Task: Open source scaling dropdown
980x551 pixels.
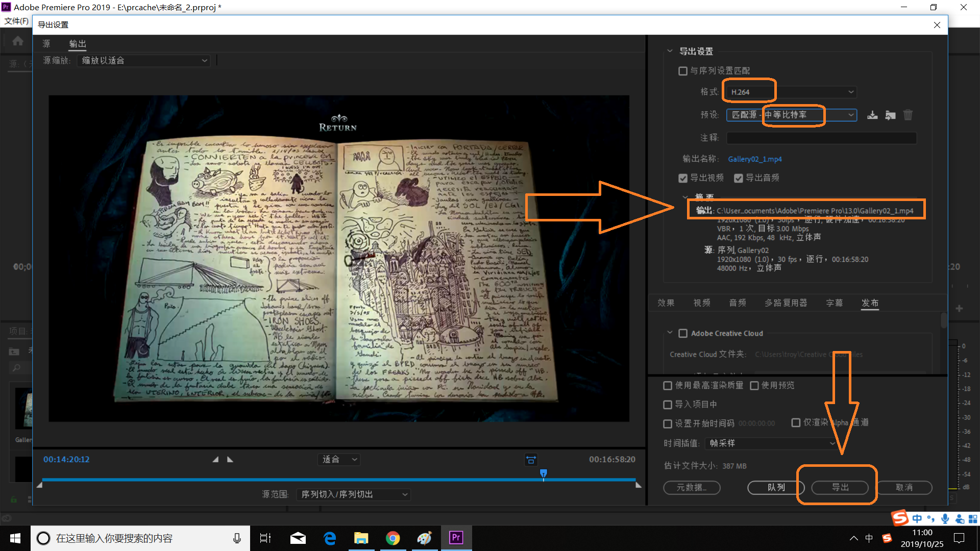Action: click(x=143, y=61)
